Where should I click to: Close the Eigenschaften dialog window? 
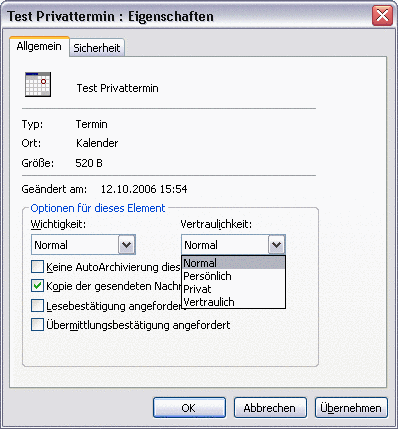click(382, 16)
